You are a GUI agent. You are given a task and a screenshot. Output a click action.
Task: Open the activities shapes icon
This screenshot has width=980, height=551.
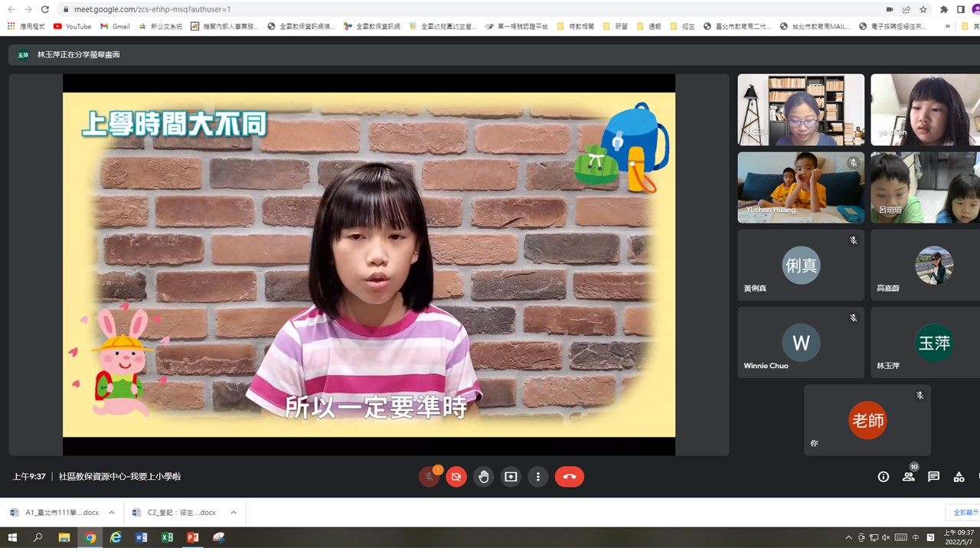(x=959, y=477)
